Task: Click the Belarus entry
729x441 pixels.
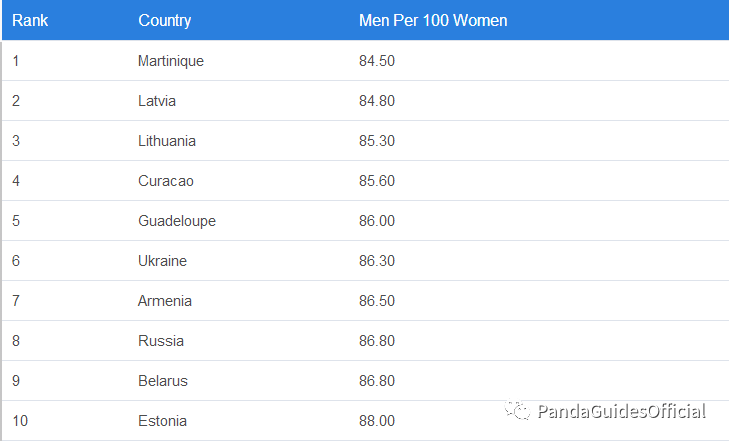Action: pos(163,381)
